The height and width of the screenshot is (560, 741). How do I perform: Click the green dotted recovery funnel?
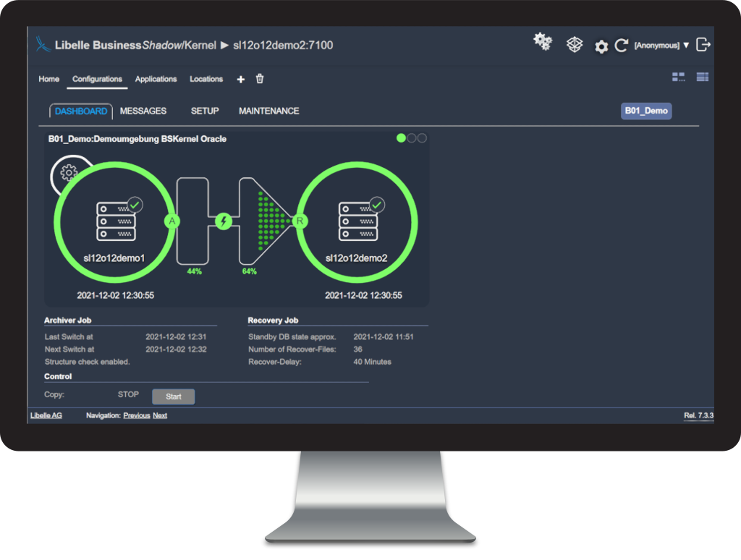[x=273, y=221]
